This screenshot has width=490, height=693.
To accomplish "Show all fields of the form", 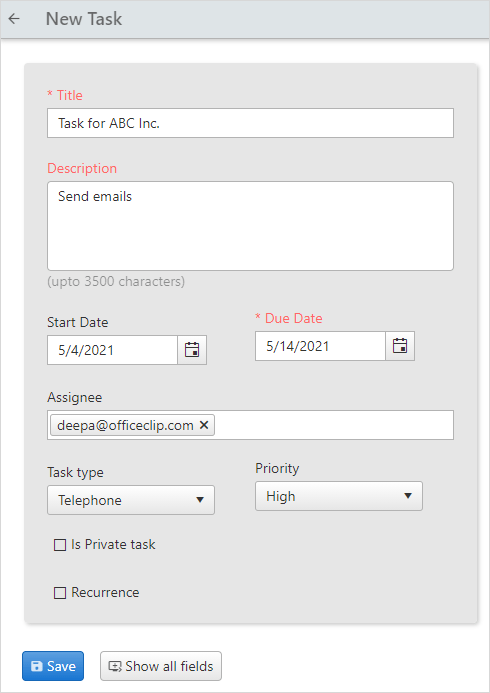I will (161, 666).
